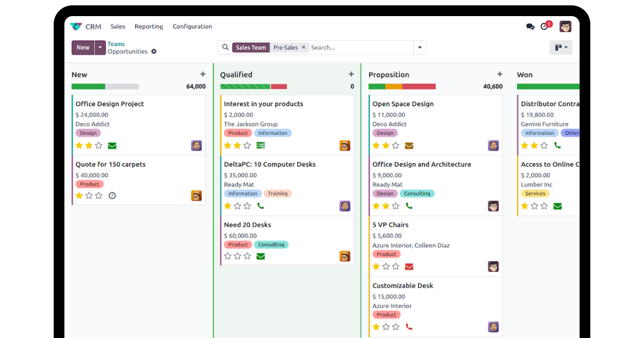Screen dimensions: 644x338
Task: Open the Reporting menu
Action: 149,26
